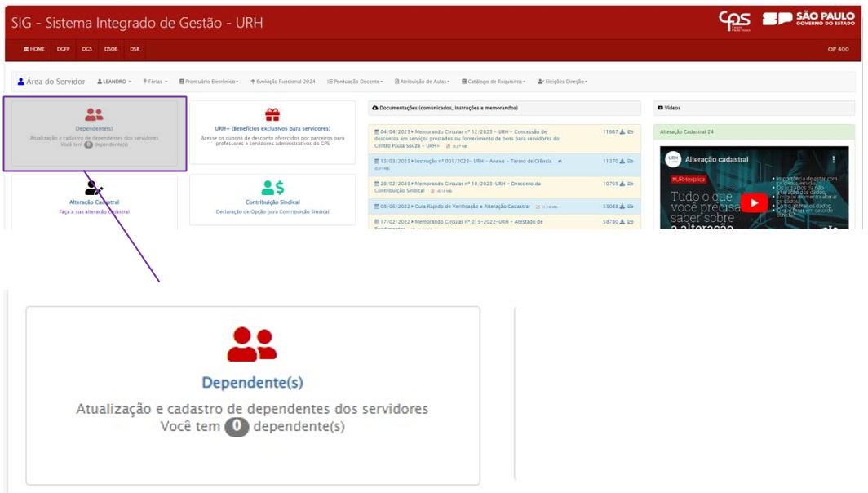868x493 pixels.
Task: Open the Férias dropdown menu
Action: 155,82
